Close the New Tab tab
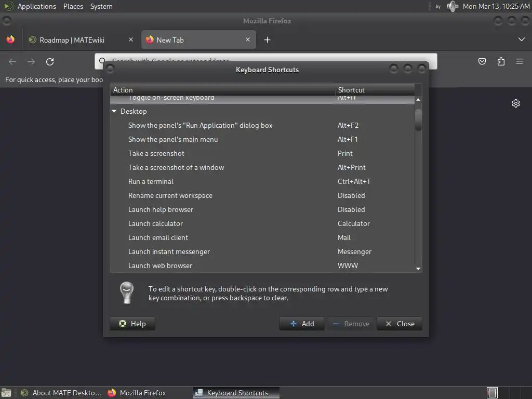 tap(248, 39)
